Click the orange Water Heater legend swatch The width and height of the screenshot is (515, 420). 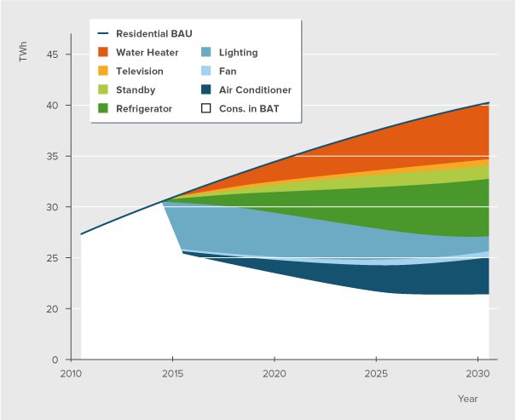click(x=103, y=53)
